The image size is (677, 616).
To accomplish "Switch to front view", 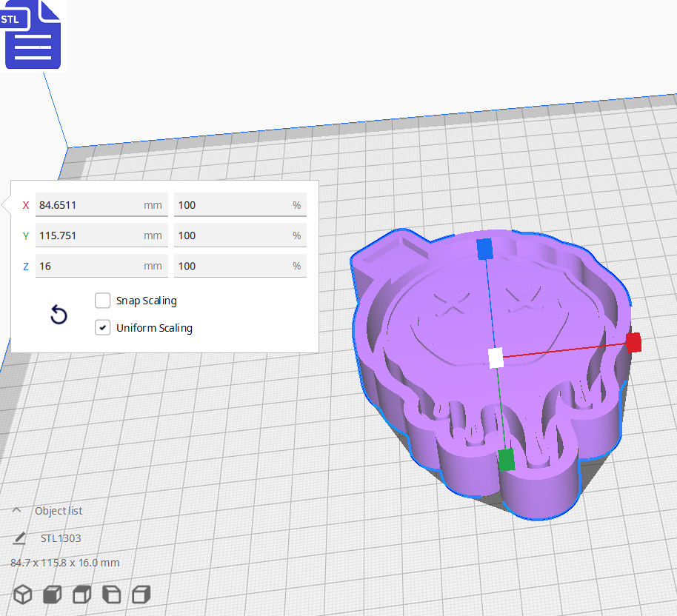I will (51, 594).
